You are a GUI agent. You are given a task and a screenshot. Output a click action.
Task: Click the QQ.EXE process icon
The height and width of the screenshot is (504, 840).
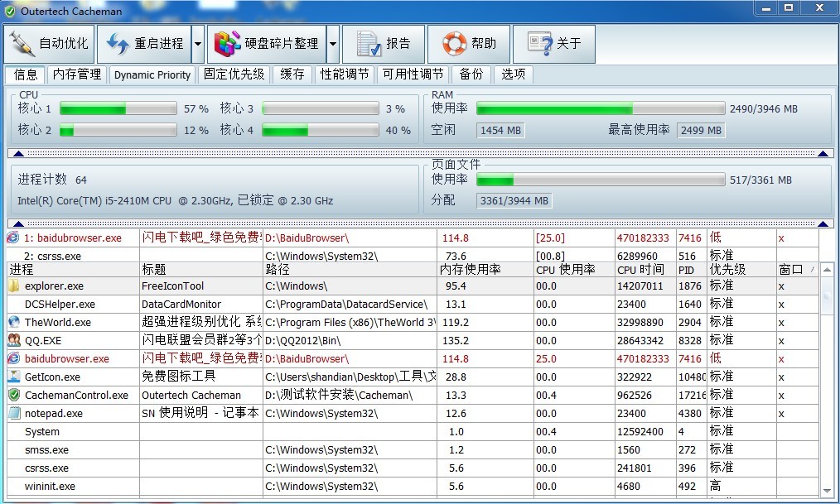pos(13,340)
